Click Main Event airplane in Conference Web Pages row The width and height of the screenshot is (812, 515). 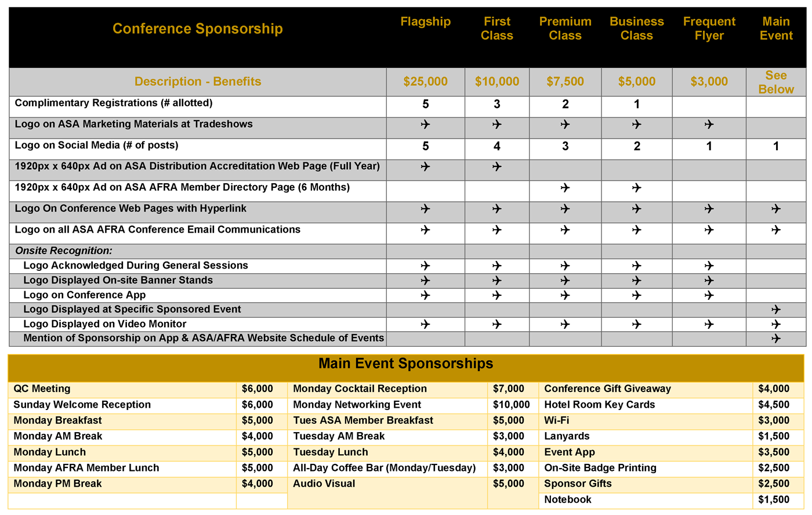pyautogui.click(x=775, y=209)
